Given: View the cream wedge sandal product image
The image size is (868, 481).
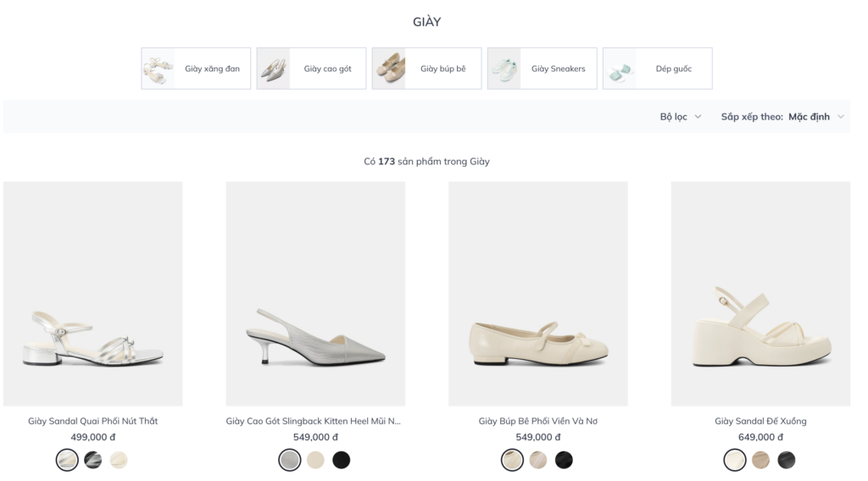Looking at the screenshot, I should (760, 294).
